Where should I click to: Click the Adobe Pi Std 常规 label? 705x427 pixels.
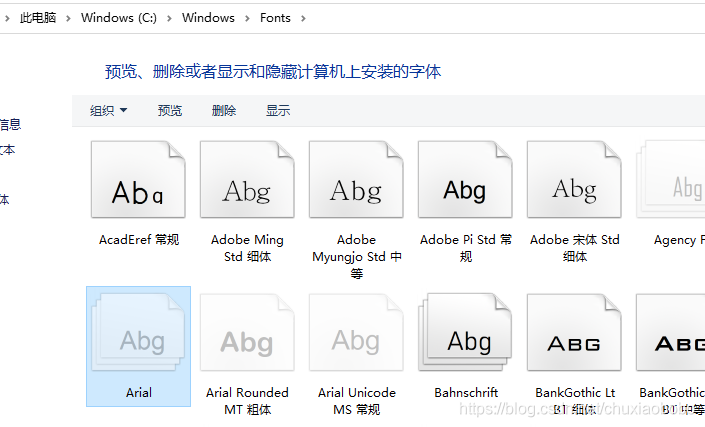tap(466, 248)
